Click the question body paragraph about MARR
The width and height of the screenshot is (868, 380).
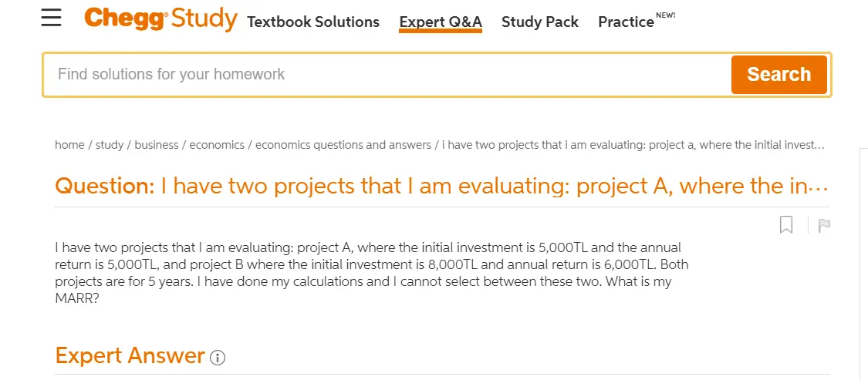tap(371, 273)
